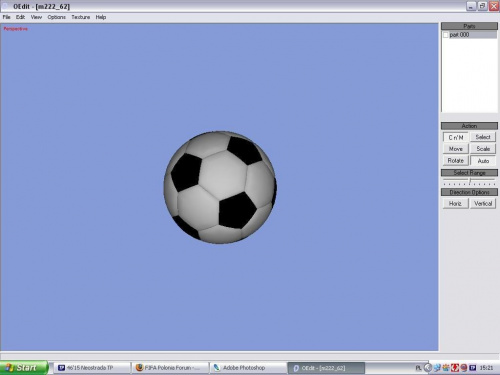Choose the Move action button
This screenshot has height=375, width=500.
[456, 149]
